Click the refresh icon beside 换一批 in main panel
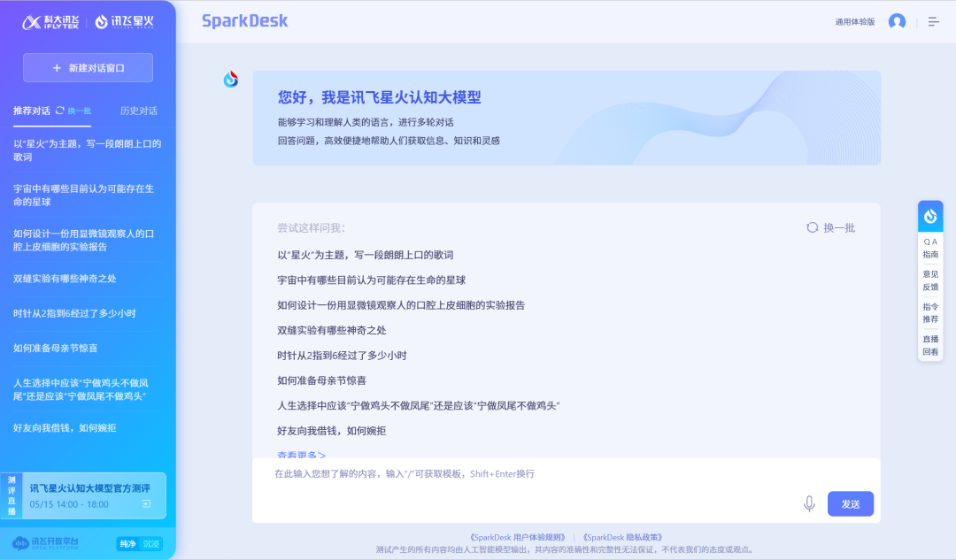Image resolution: width=956 pixels, height=560 pixels. [x=812, y=227]
